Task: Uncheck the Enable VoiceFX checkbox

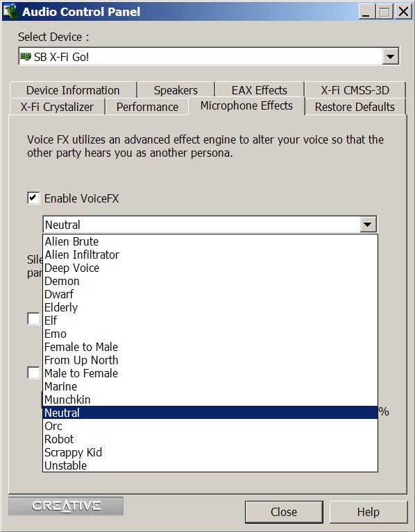Action: (33, 198)
